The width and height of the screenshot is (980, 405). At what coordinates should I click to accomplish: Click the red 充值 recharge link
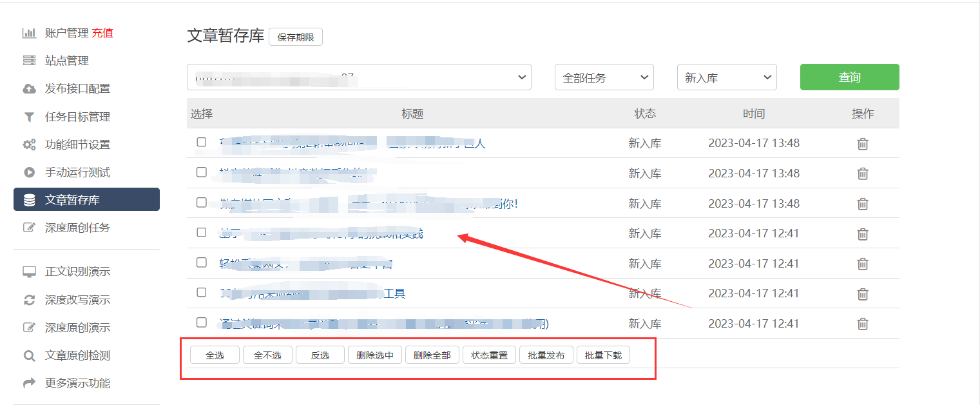tap(102, 33)
